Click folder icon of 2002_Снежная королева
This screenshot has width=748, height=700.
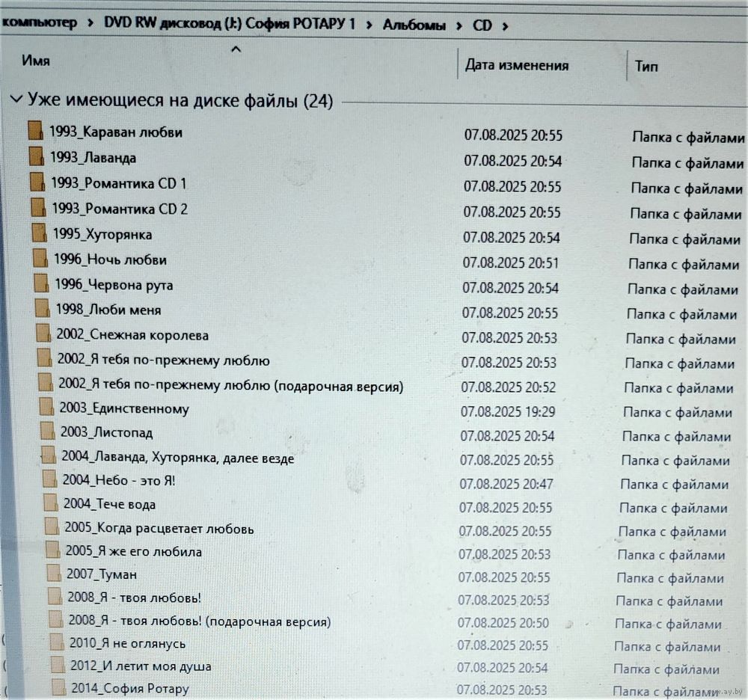[x=43, y=333]
